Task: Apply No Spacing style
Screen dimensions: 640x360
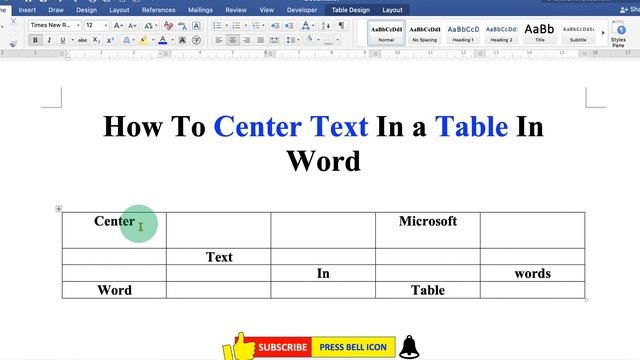Action: click(424, 33)
